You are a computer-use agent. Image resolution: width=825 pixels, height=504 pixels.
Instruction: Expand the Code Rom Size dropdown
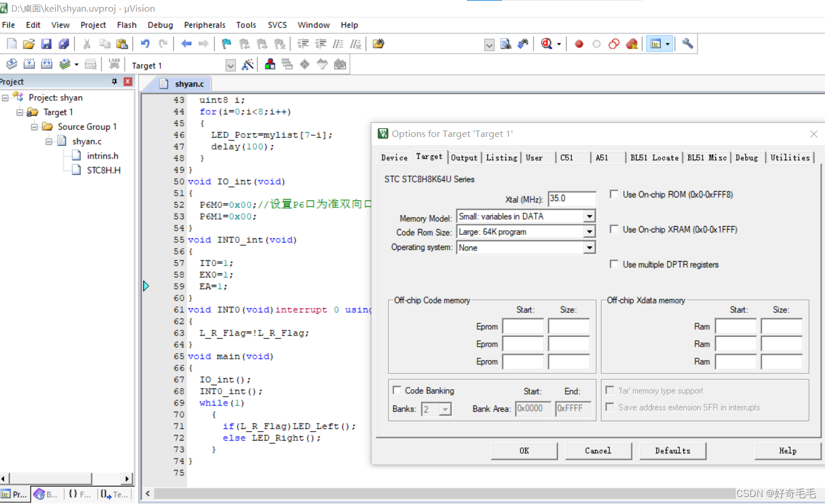(589, 232)
